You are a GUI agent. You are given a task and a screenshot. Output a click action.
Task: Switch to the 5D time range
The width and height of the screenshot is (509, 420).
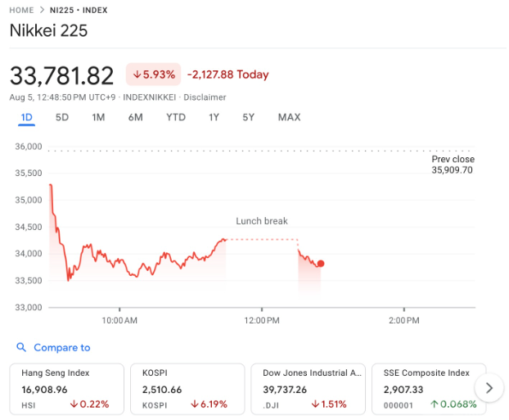pos(62,117)
